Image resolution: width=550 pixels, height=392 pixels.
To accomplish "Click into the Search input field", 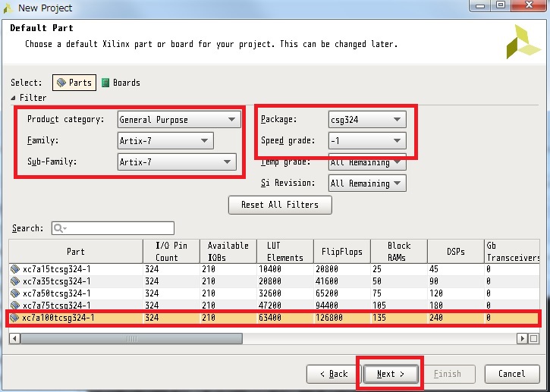I will 113,228.
